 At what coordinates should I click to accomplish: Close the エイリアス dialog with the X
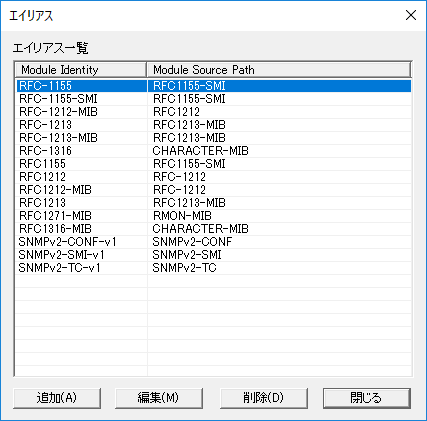[411, 15]
